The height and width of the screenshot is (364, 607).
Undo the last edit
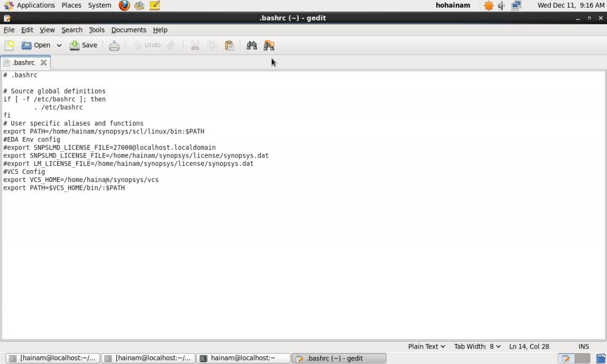point(147,45)
